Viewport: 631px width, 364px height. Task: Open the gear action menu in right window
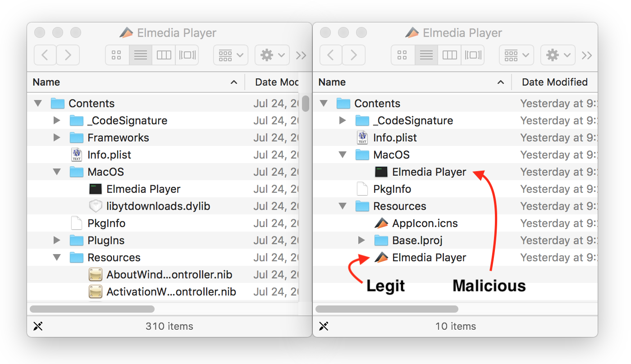558,55
